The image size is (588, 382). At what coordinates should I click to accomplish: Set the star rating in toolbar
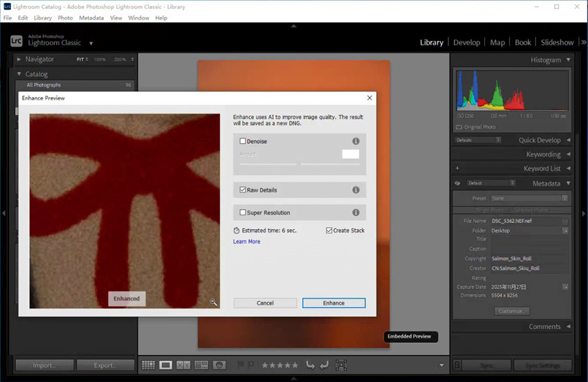point(279,365)
